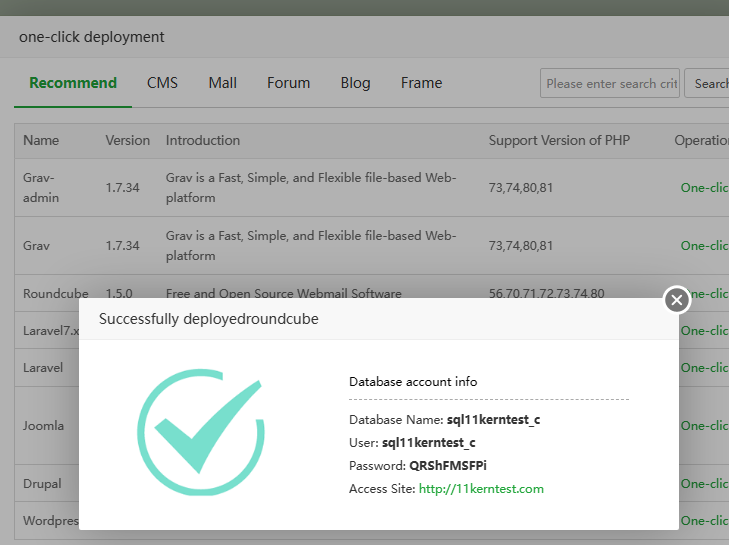The image size is (729, 545).
Task: Click One-click for Wordpress row
Action: (x=704, y=521)
